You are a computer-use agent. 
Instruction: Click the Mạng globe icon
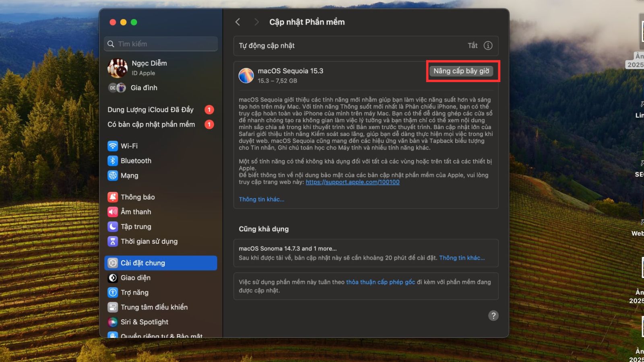113,176
